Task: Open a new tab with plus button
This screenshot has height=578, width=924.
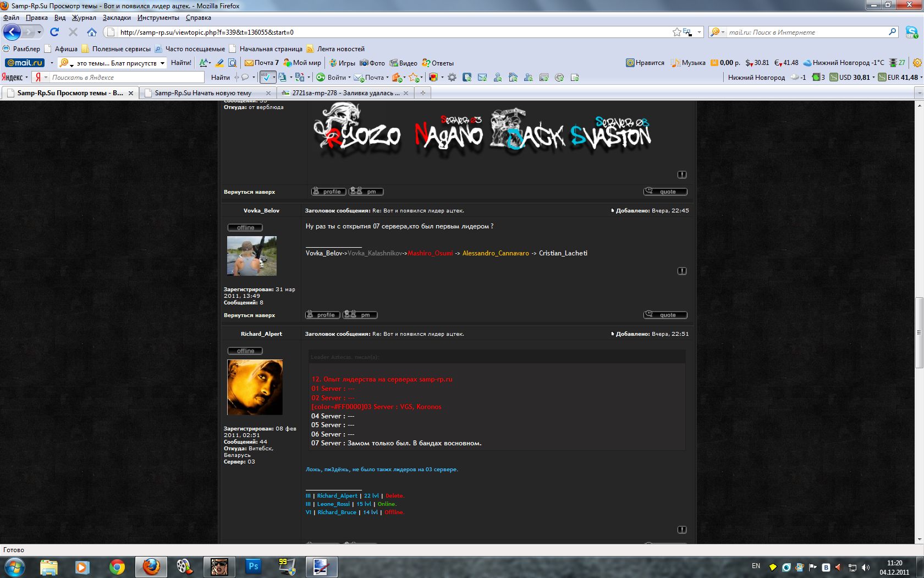Action: pos(423,93)
